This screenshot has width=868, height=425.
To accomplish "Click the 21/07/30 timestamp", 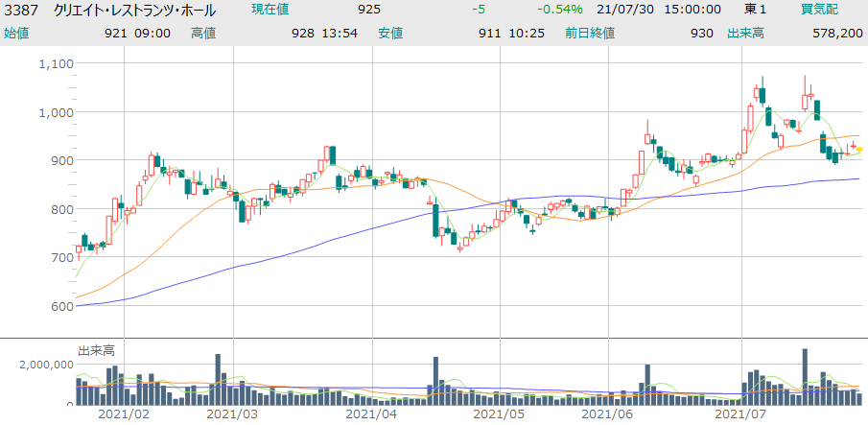I will click(x=623, y=10).
